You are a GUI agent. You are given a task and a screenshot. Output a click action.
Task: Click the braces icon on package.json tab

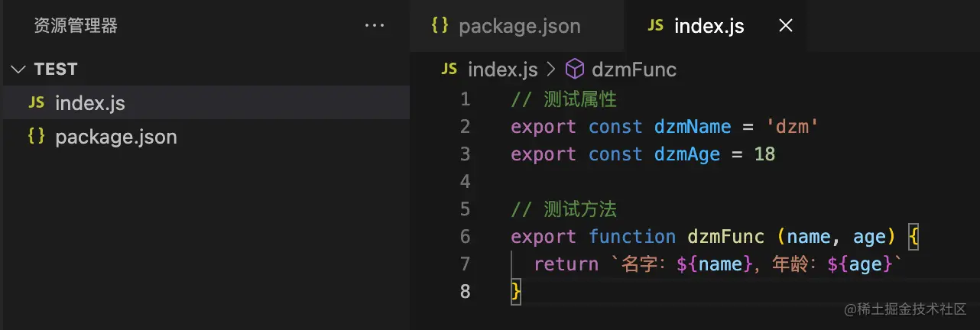click(x=440, y=26)
